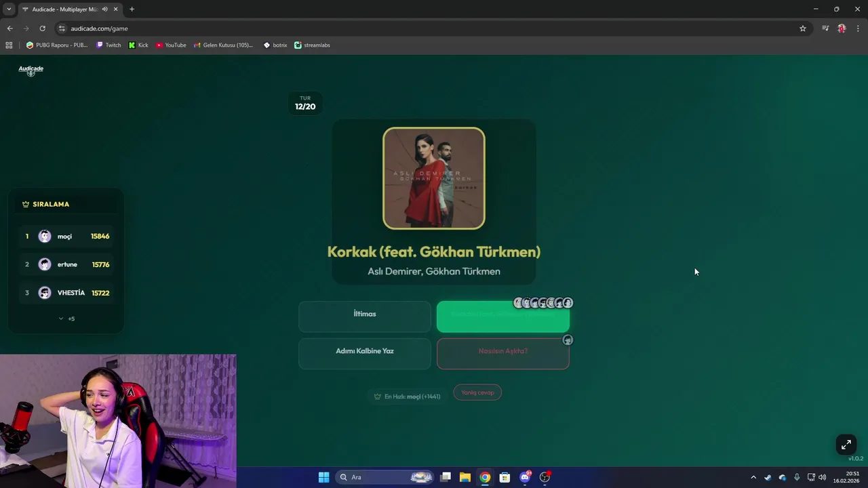Screen dimensions: 868x488
Task: Select VHESTİA's avatar in the ranking
Action: [x=45, y=293]
